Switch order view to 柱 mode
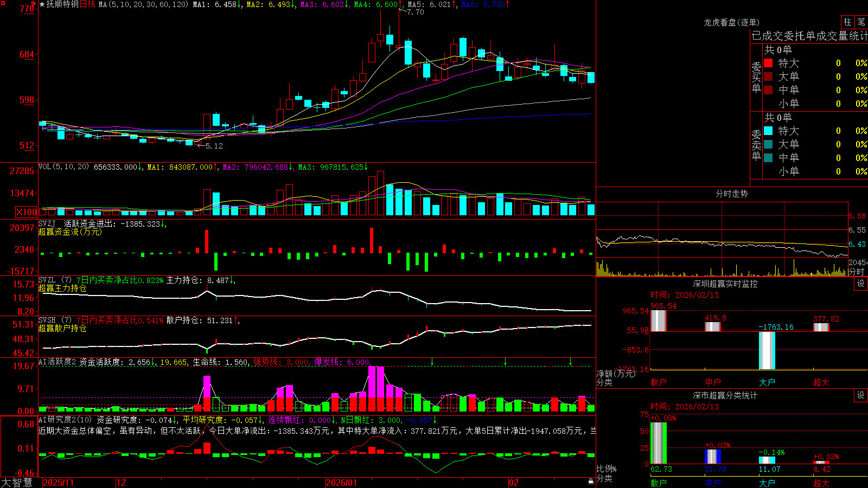 [x=847, y=22]
